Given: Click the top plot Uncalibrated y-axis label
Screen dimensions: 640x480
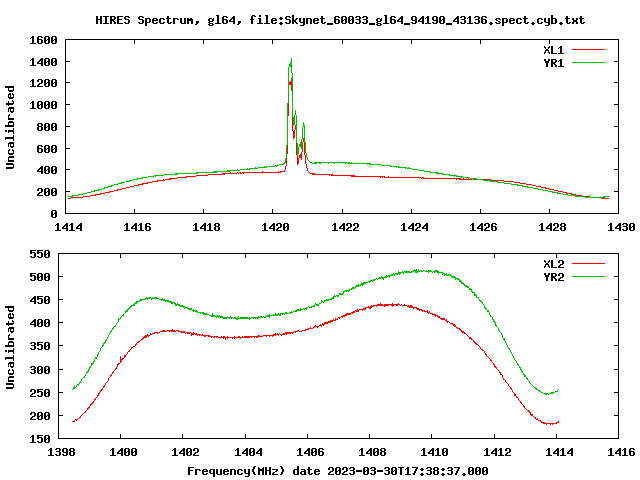Looking at the screenshot, I should tap(10, 127).
